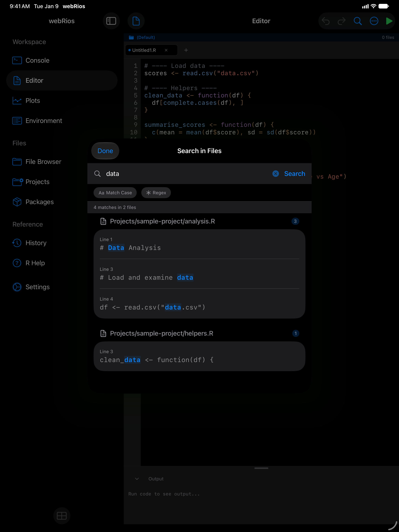Open History in sidebar
Image resolution: width=399 pixels, height=532 pixels.
coord(62,243)
